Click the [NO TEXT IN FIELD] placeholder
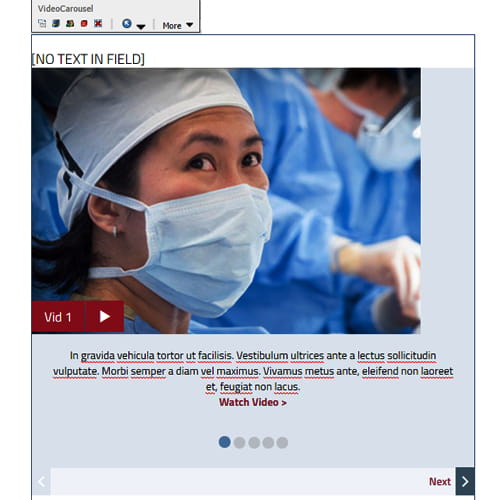Image resolution: width=500 pixels, height=500 pixels. [x=88, y=59]
